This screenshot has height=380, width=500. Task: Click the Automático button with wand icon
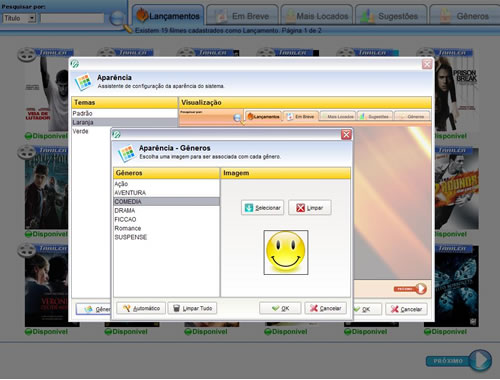click(141, 308)
